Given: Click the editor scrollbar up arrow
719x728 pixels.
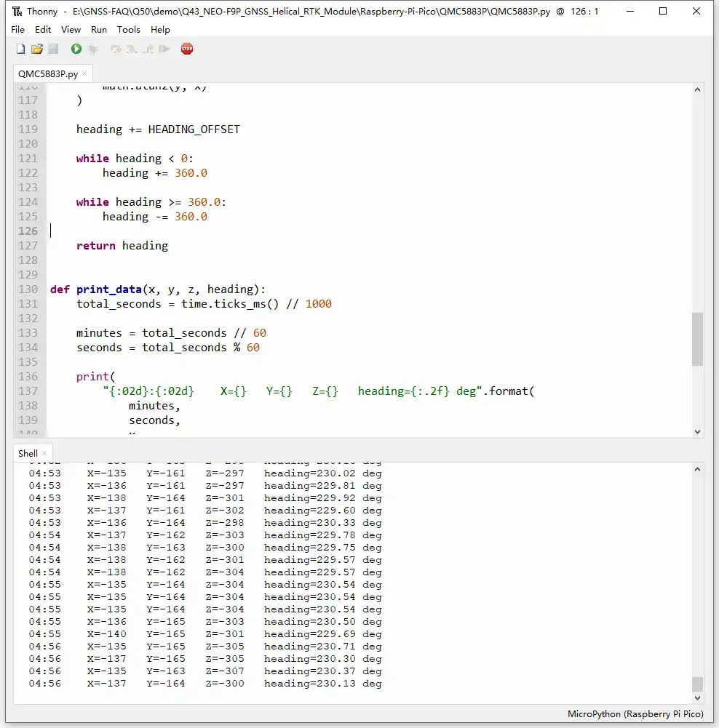Looking at the screenshot, I should pyautogui.click(x=697, y=89).
